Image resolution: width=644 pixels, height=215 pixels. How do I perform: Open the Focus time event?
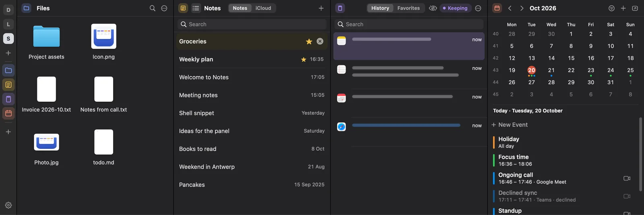pos(563,160)
